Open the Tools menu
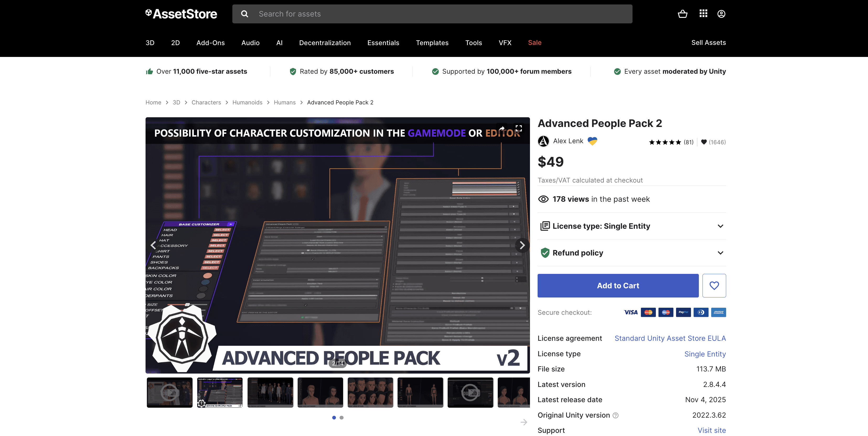Image resolution: width=868 pixels, height=436 pixels. (473, 42)
